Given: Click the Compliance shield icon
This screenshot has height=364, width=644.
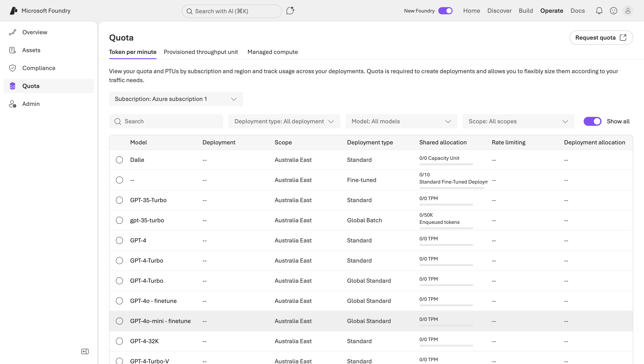Looking at the screenshot, I should pyautogui.click(x=13, y=68).
